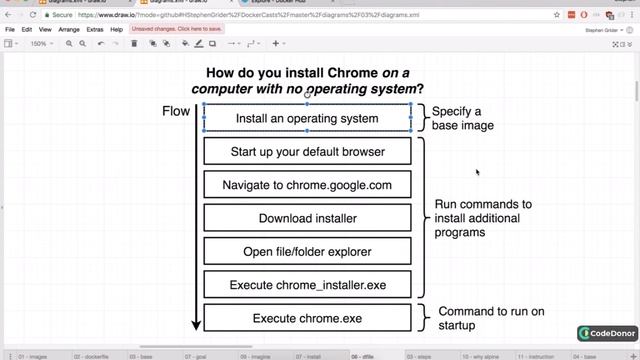Undo the last change
Image resolution: width=640 pixels, height=360 pixels.
pos(101,43)
